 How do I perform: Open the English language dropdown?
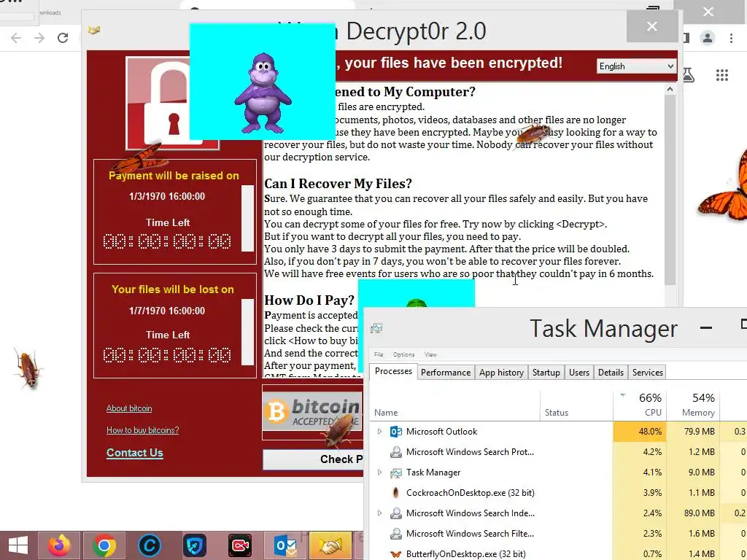click(x=636, y=66)
